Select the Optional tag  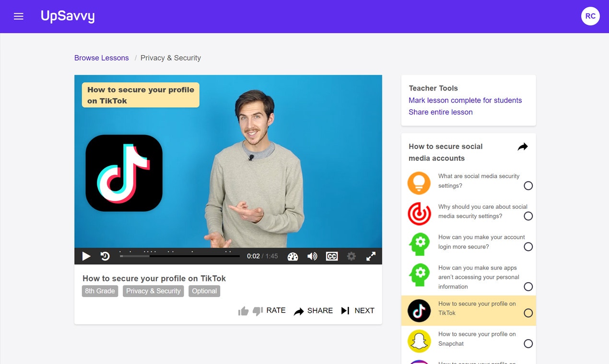204,291
